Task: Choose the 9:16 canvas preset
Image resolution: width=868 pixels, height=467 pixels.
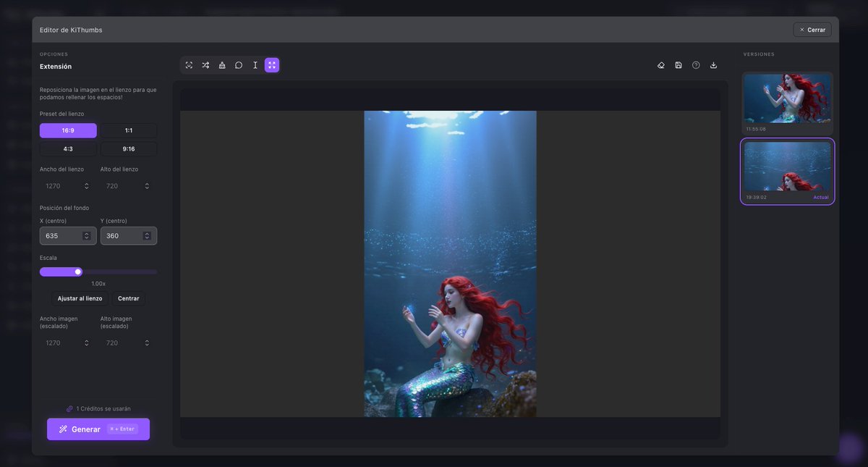Action: 129,149
